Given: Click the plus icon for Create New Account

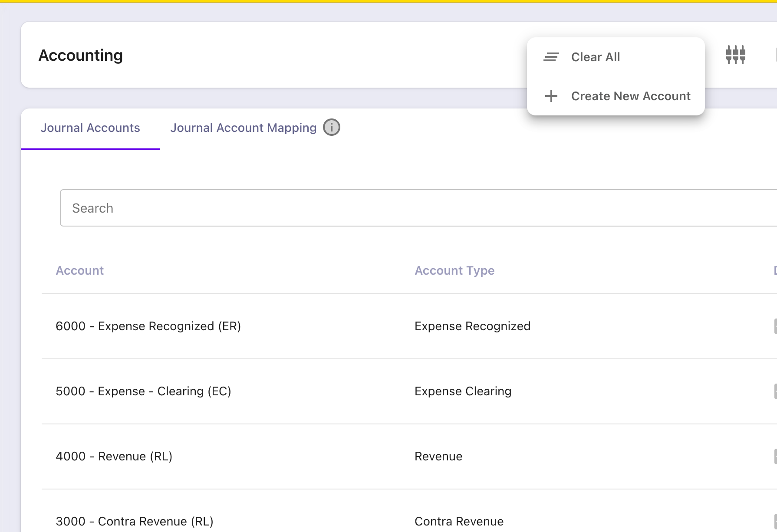Looking at the screenshot, I should [551, 96].
